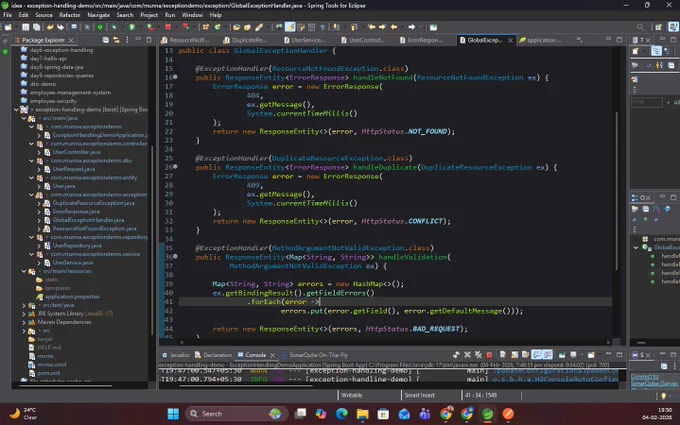The width and height of the screenshot is (680, 425).
Task: Toggle Show Console on Standard Error change
Action: pyautogui.click(x=548, y=355)
